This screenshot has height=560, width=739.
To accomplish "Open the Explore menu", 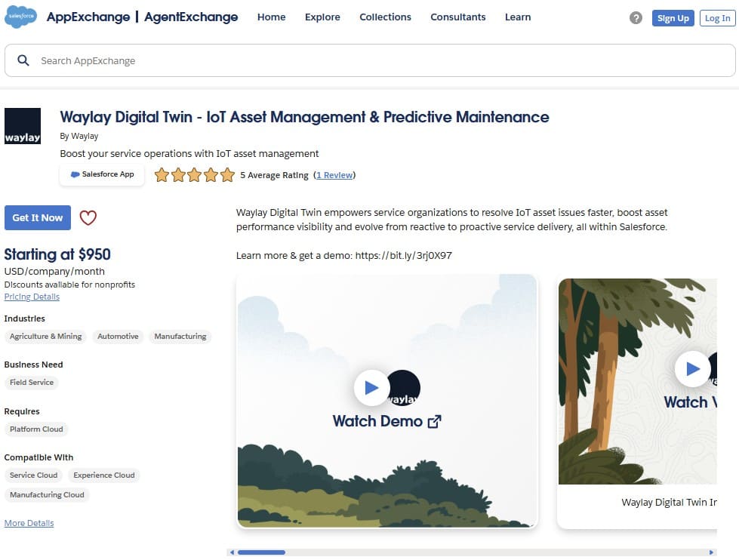I will coord(322,17).
